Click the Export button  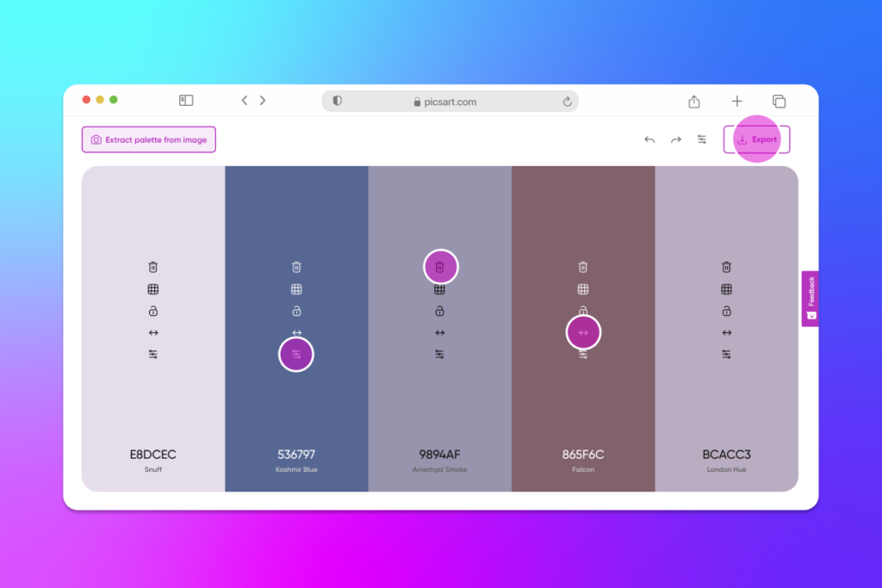coord(756,139)
